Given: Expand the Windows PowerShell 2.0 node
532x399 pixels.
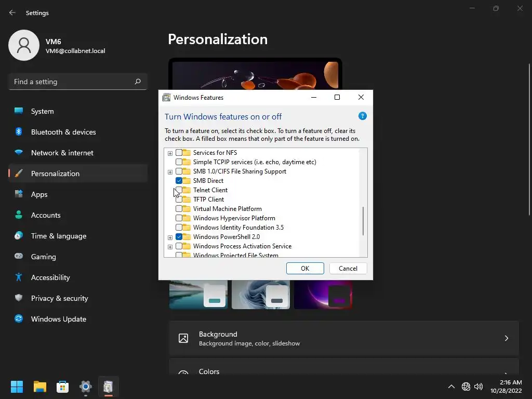Looking at the screenshot, I should click(170, 237).
